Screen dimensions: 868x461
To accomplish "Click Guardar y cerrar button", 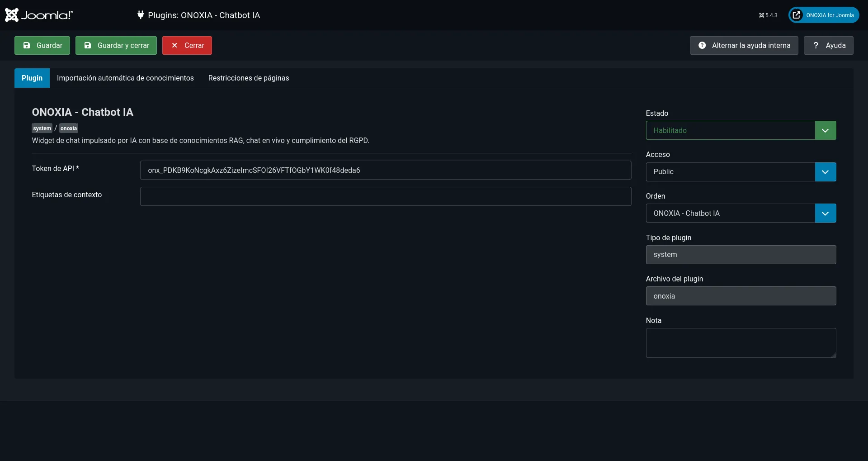I will click(116, 45).
